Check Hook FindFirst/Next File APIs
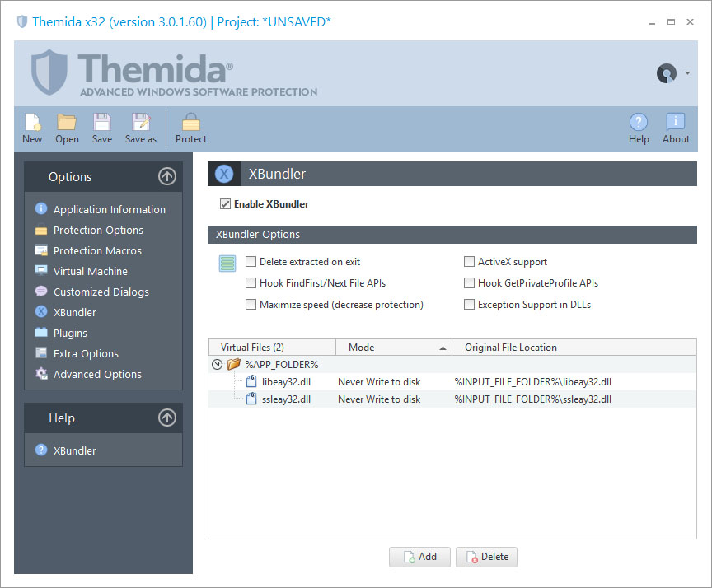 coord(251,283)
